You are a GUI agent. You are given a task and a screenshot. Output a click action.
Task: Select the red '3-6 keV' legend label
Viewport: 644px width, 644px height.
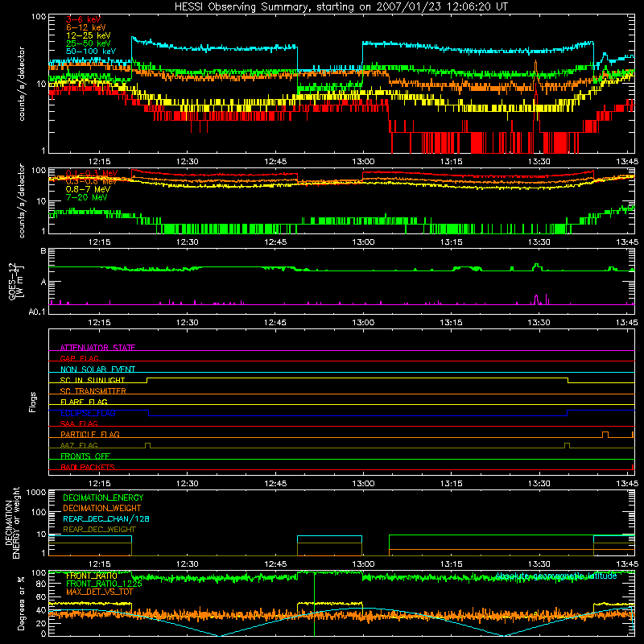click(83, 19)
